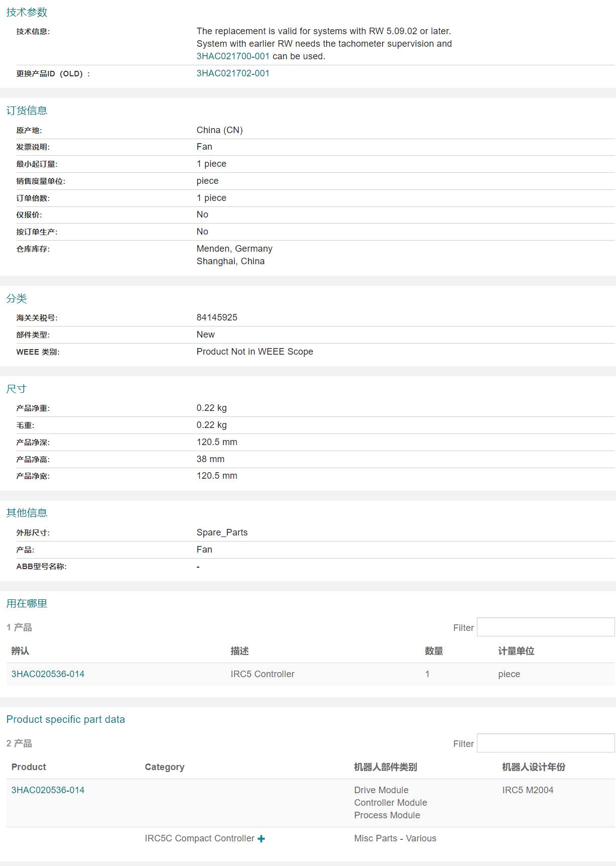Sort by the 计量单位 column header

click(516, 651)
